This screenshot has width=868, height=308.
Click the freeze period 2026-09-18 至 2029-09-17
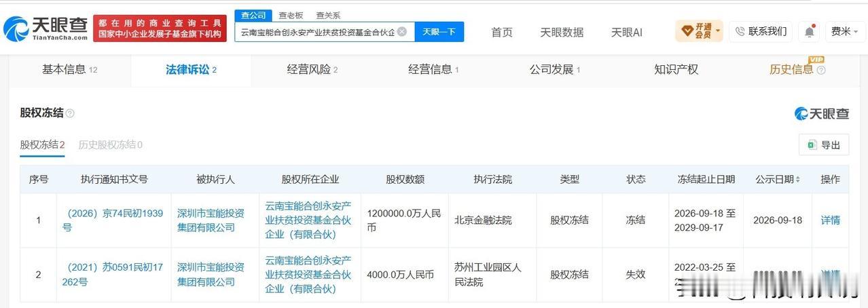point(705,220)
